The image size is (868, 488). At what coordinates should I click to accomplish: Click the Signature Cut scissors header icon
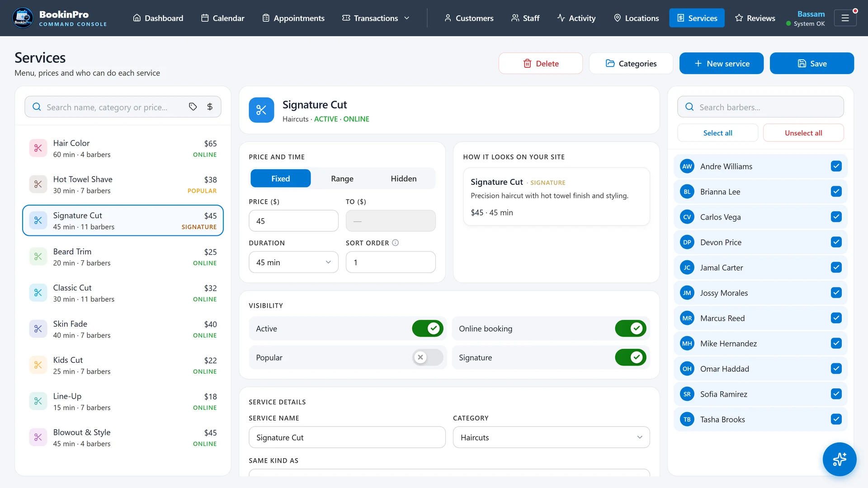click(261, 110)
